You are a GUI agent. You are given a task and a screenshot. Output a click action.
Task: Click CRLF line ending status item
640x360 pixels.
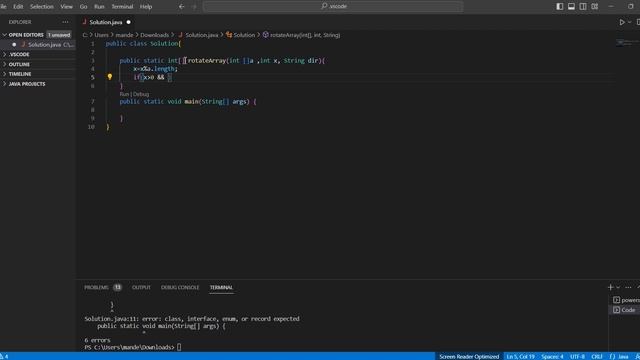tap(597, 356)
